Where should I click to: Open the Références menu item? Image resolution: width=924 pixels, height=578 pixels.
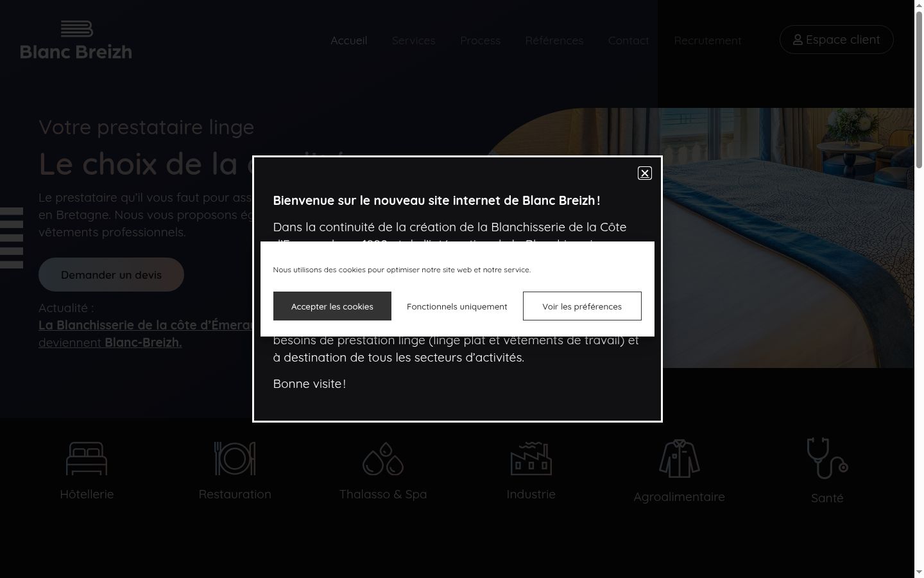(554, 40)
